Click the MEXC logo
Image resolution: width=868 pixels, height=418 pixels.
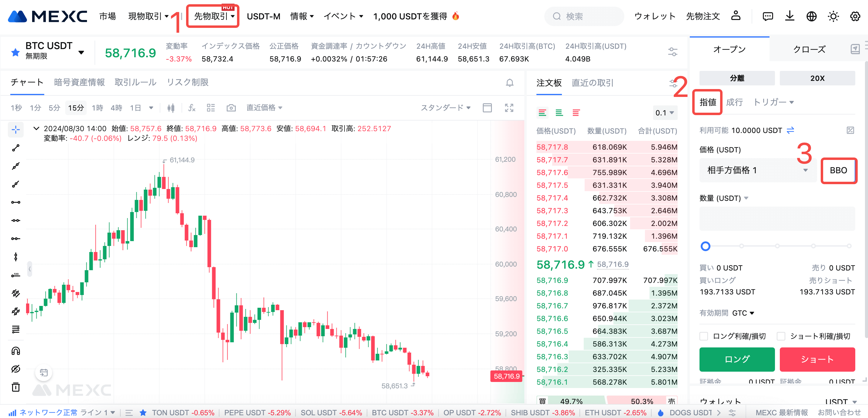48,16
